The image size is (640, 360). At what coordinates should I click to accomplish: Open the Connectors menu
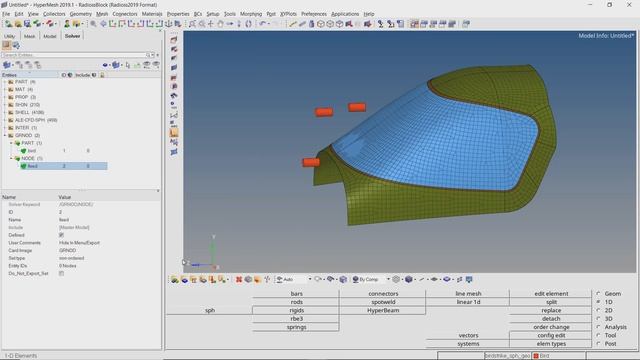coord(125,14)
